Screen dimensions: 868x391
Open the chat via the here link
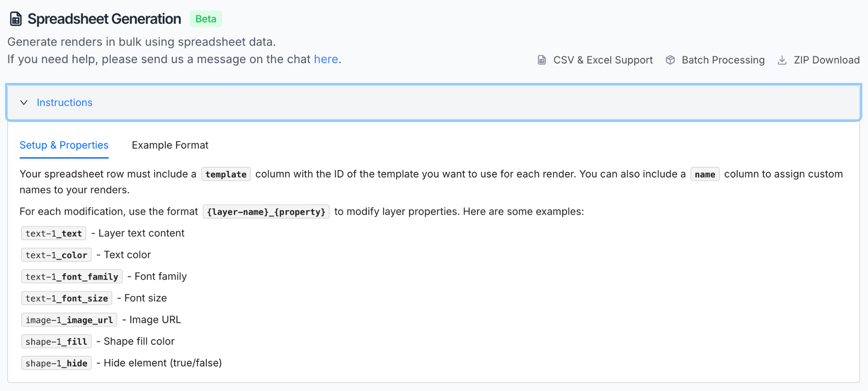click(325, 59)
